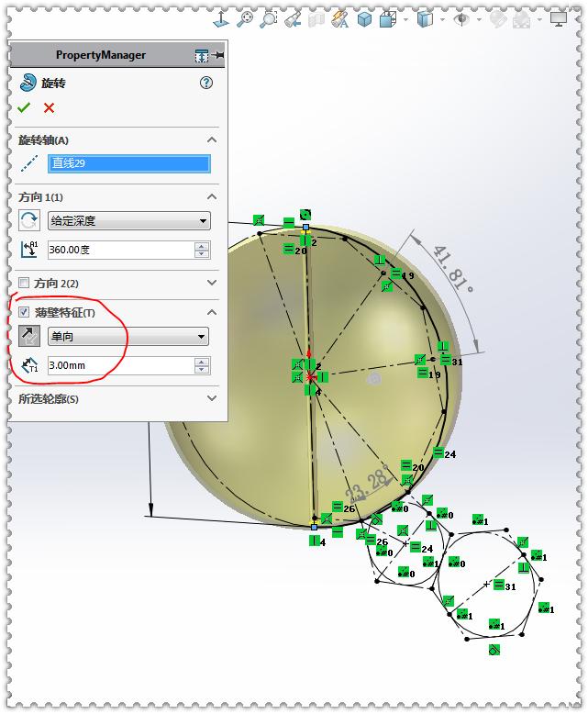Click the Reverse Direction button
The width and height of the screenshot is (588, 714).
click(x=29, y=221)
